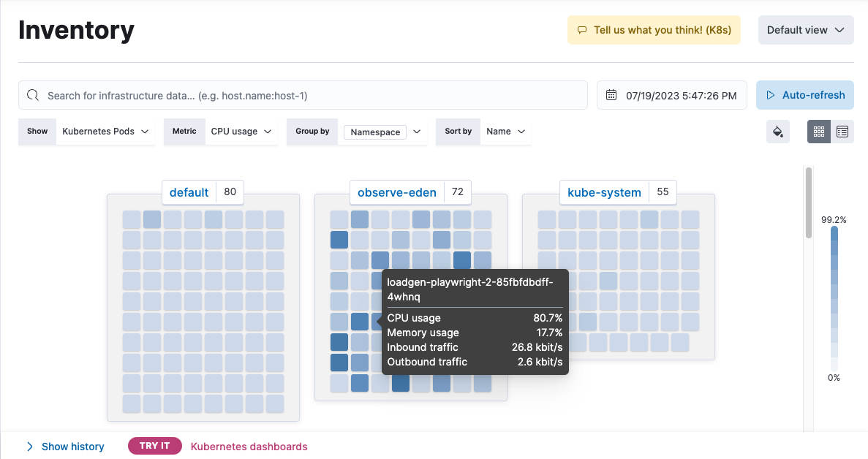Toggle grid view as active display mode
868x459 pixels.
818,132
